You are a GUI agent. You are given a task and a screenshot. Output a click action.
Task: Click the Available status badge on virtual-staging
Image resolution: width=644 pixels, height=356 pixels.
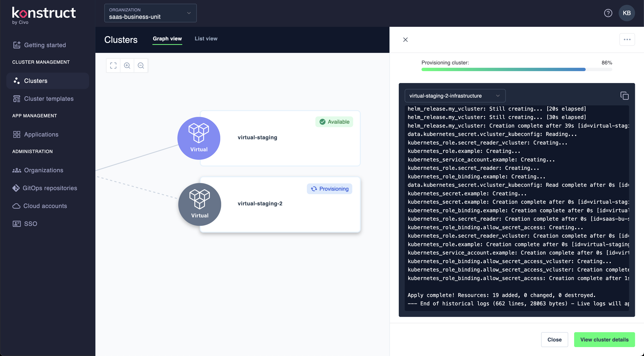pyautogui.click(x=334, y=122)
